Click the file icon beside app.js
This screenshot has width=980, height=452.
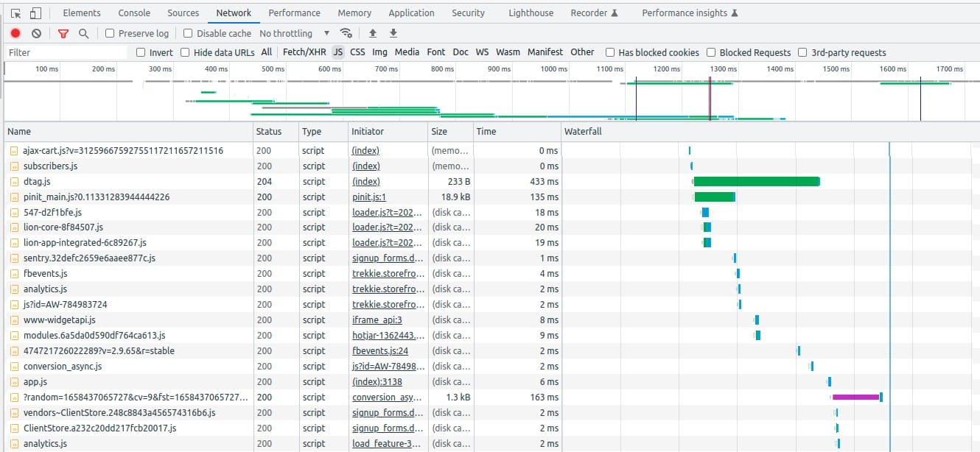[x=14, y=381]
